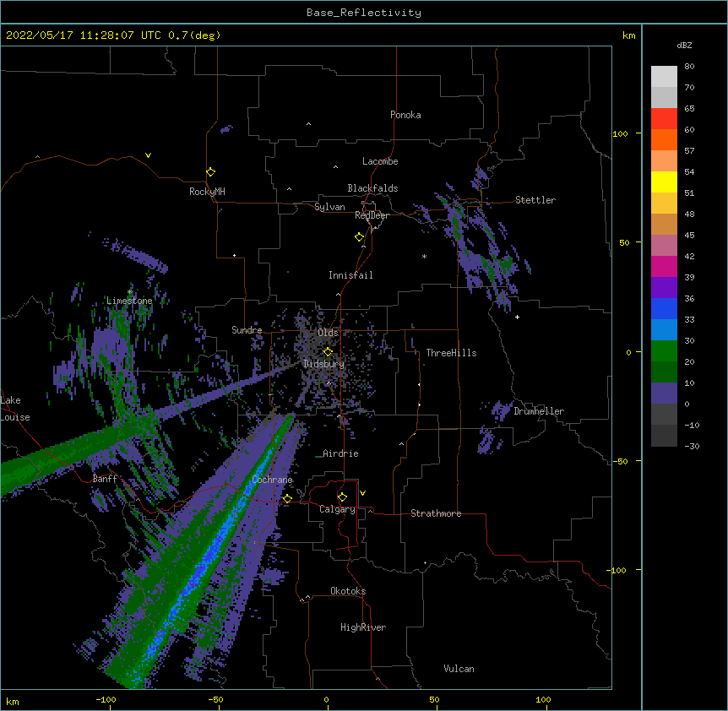Click the HighRiver label
The height and width of the screenshot is (711, 728).
point(363,627)
